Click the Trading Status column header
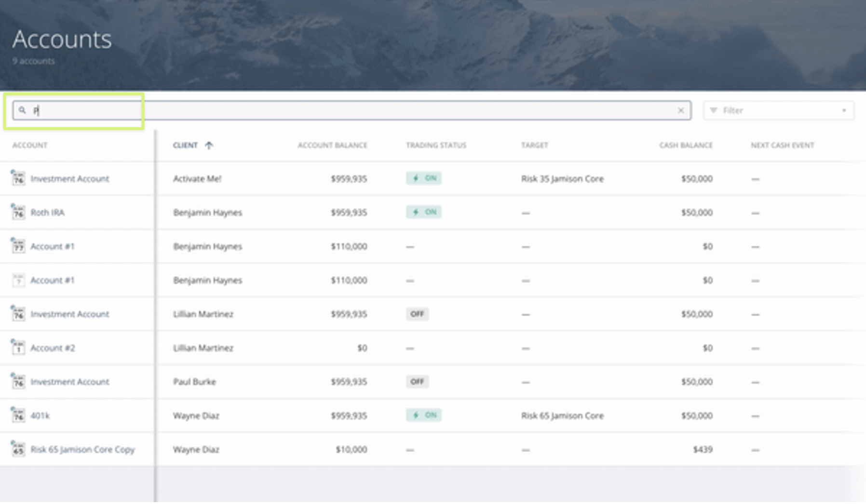The image size is (866, 504). [x=435, y=145]
